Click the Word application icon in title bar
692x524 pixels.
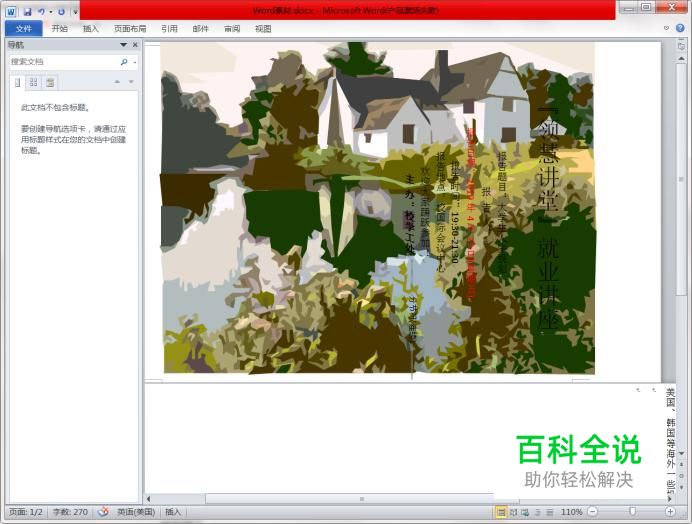click(11, 11)
